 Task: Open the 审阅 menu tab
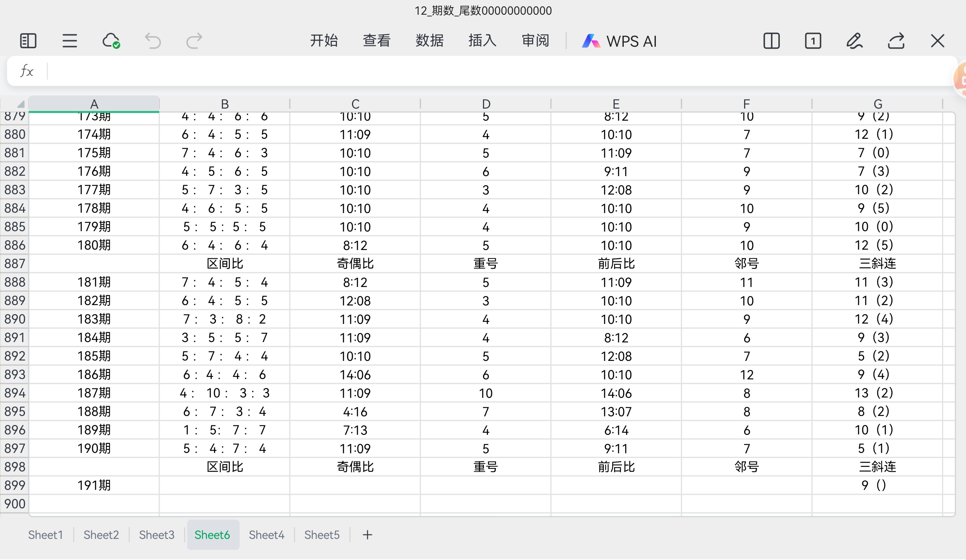535,41
